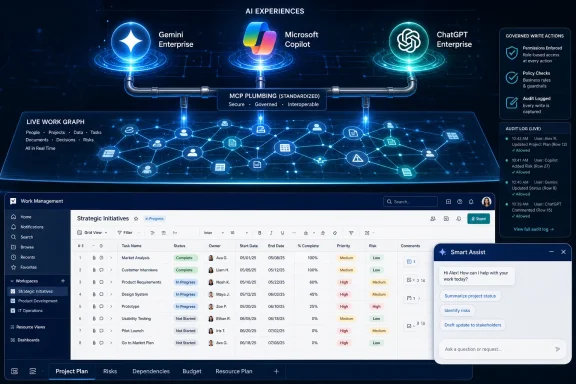Click the add icon beside the search box
576x384 pixels.
[448, 201]
